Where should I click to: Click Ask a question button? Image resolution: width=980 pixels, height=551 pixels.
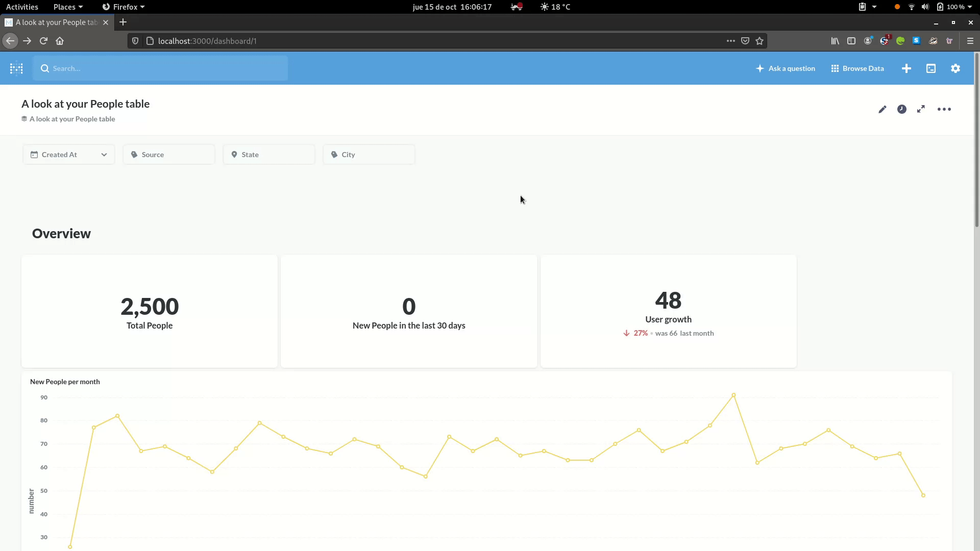[786, 68]
